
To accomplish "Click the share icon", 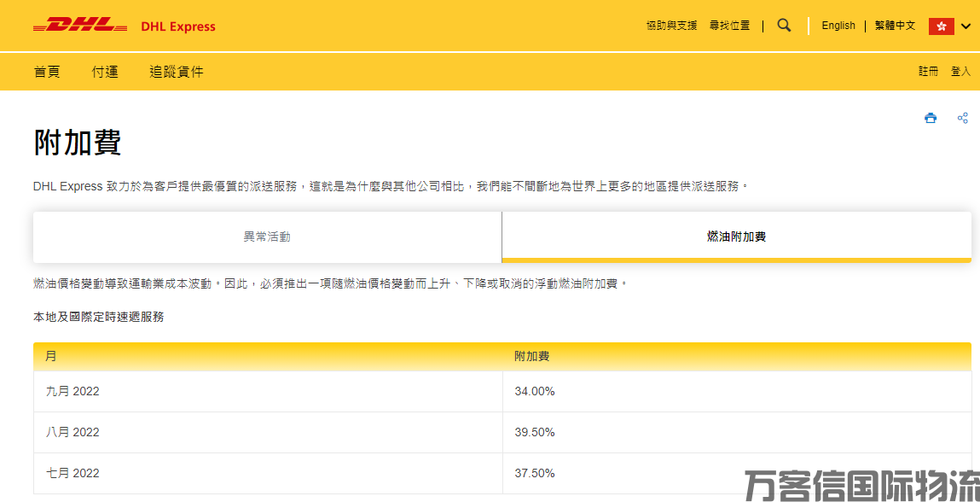I will [962, 118].
